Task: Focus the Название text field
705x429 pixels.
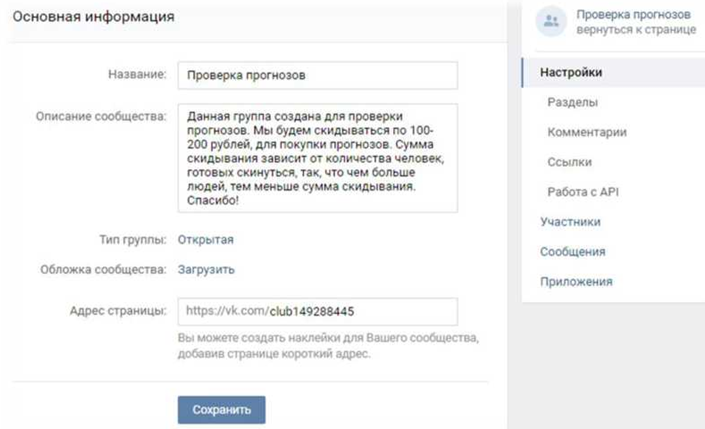Action: [317, 76]
